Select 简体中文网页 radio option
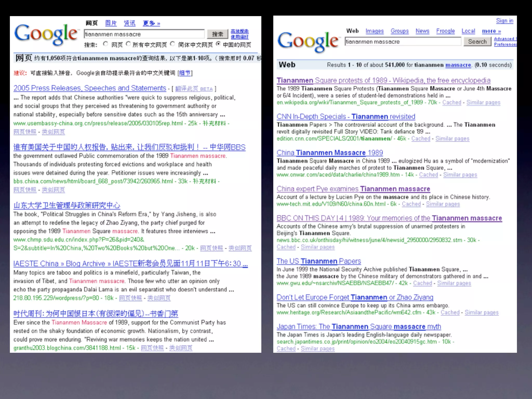The width and height of the screenshot is (532, 399). click(x=172, y=44)
